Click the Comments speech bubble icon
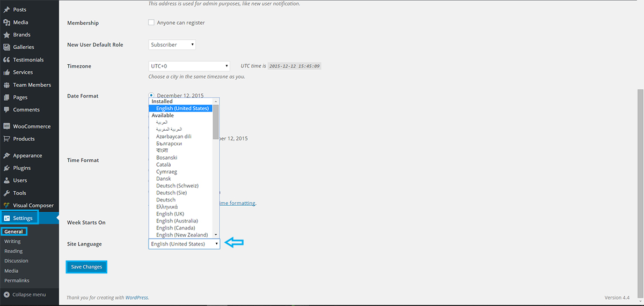The height and width of the screenshot is (306, 644). [x=6, y=110]
